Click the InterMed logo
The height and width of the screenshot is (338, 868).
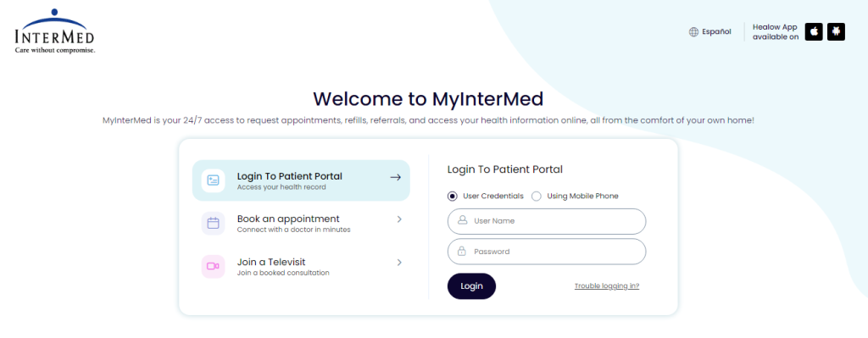click(54, 31)
